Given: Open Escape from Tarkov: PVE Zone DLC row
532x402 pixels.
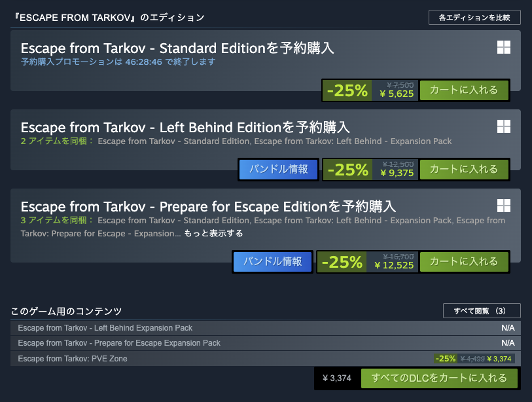Looking at the screenshot, I should click(x=73, y=359).
